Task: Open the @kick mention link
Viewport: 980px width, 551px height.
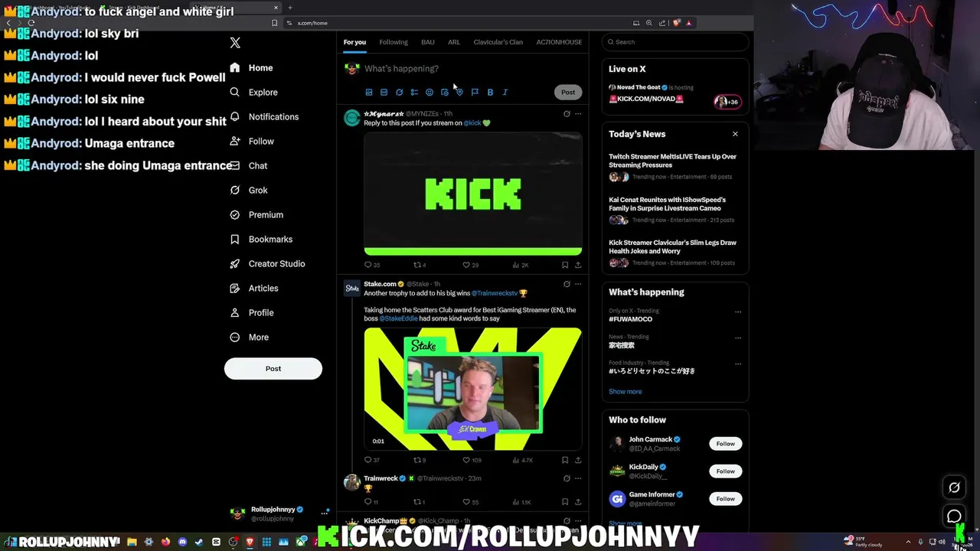Action: 472,122
